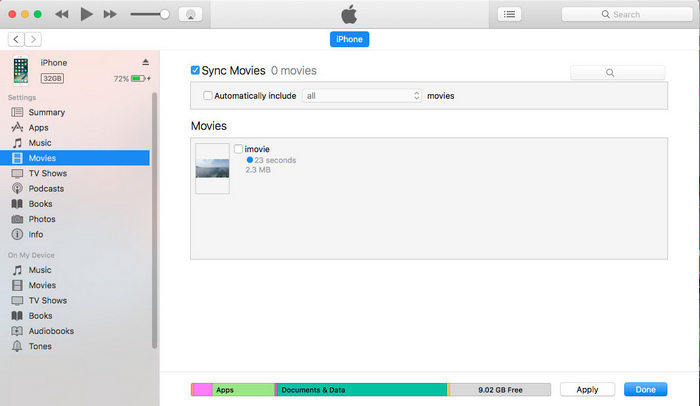The width and height of the screenshot is (700, 406).
Task: Click the battery charge indicator
Action: tap(138, 79)
